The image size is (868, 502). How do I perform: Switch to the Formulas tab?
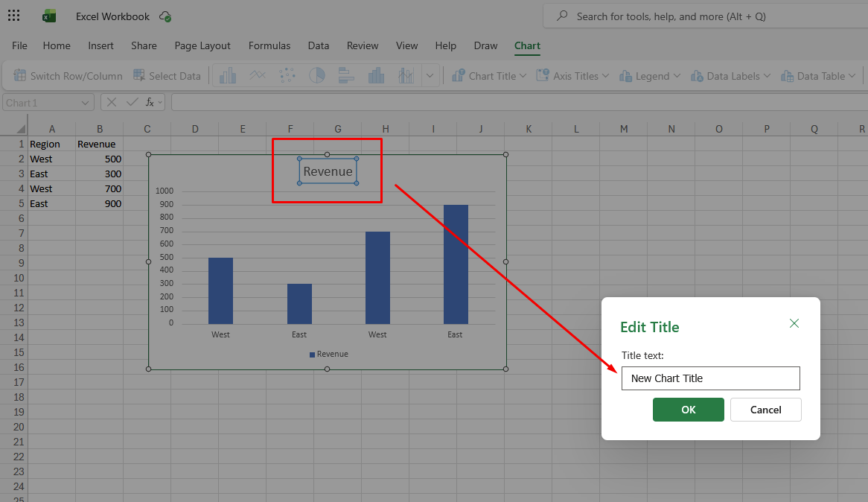pyautogui.click(x=269, y=45)
